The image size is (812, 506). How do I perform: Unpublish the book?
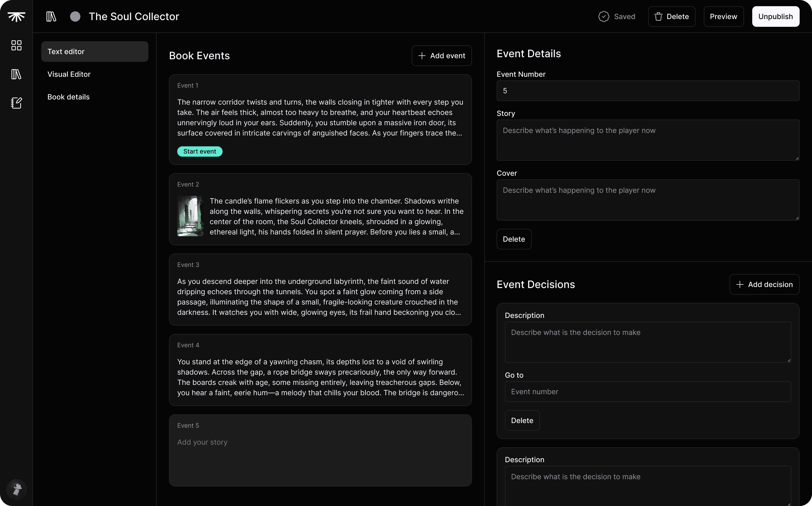coord(775,16)
